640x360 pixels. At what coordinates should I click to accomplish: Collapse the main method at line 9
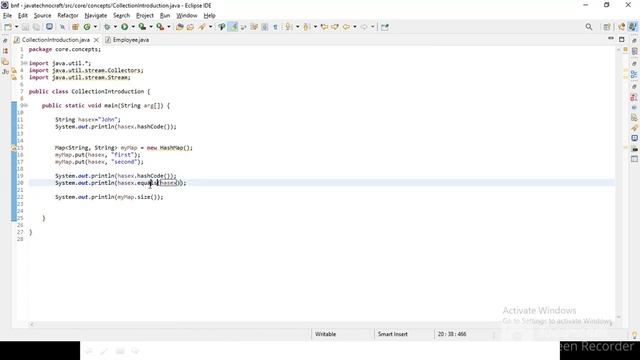tap(25, 105)
